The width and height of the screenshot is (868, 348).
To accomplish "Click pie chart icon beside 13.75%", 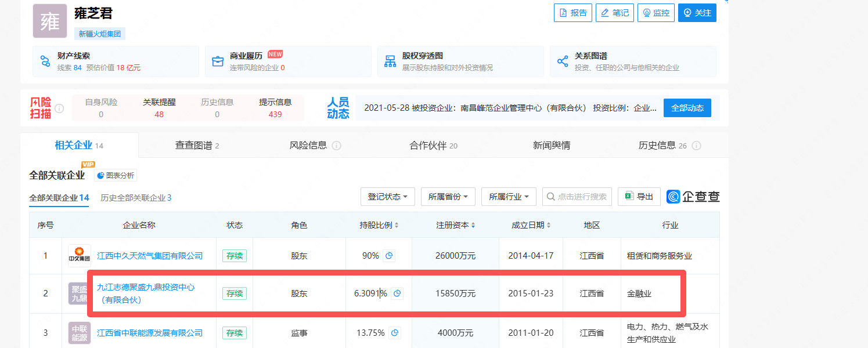I will tap(395, 333).
